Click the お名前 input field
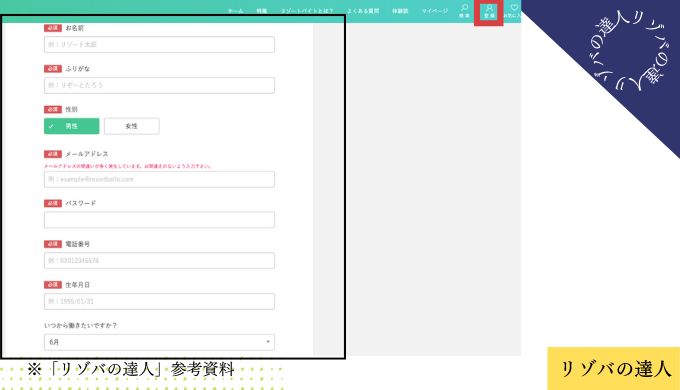 point(159,45)
